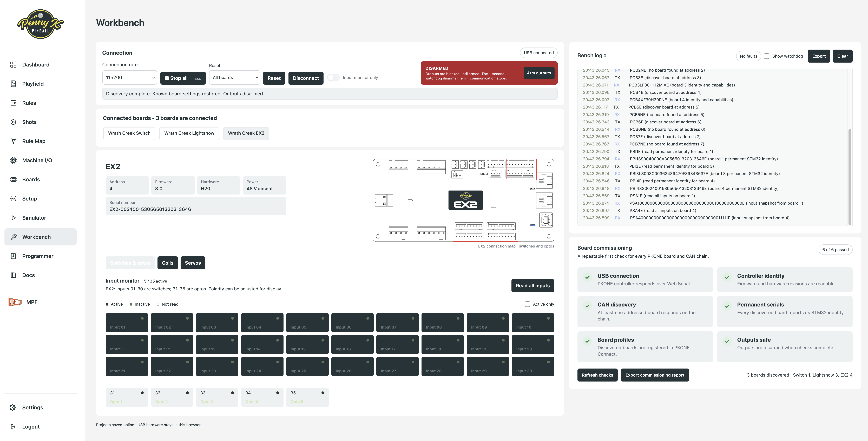The height and width of the screenshot is (441, 868).
Task: Click the Setup sliders icon
Action: (13, 198)
